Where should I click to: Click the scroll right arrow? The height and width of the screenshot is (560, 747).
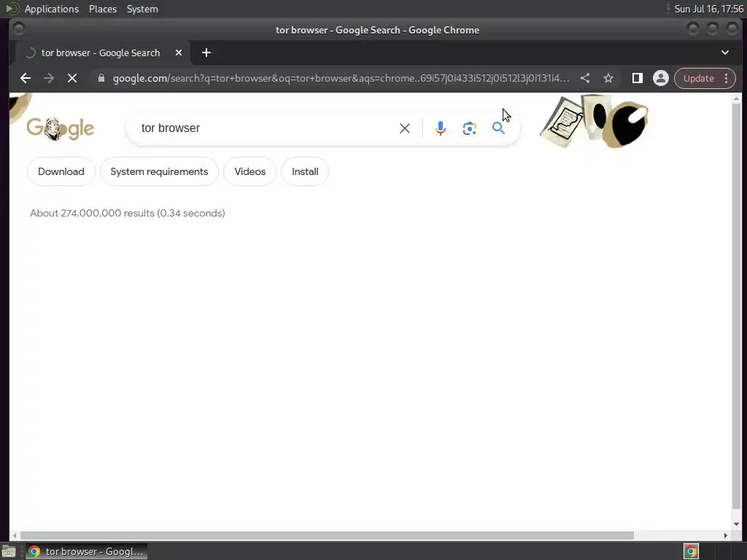pyautogui.click(x=725, y=536)
